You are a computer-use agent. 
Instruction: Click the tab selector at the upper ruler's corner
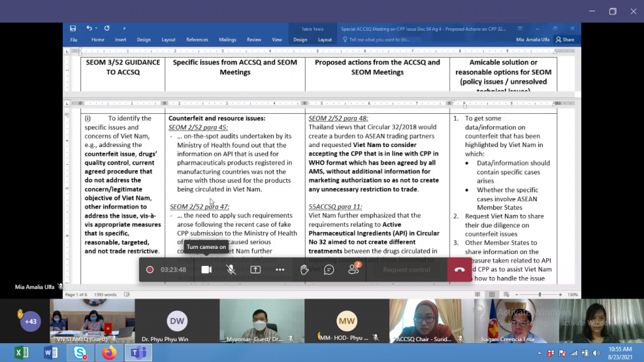(x=67, y=52)
